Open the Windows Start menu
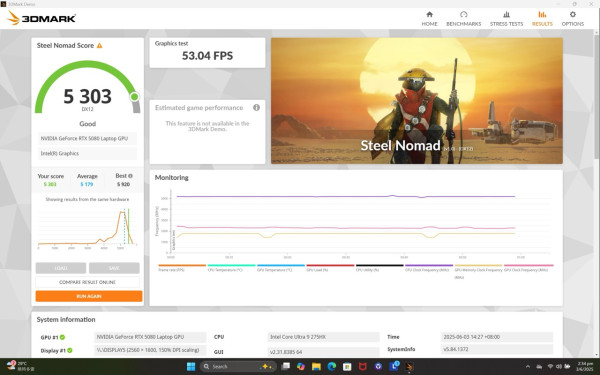 191,367
